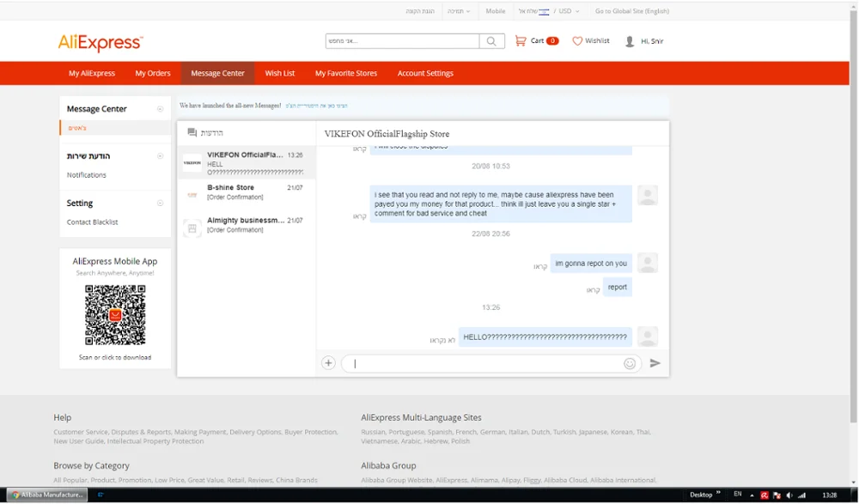Click the Disputes & Reports footer link
859x504 pixels.
tap(142, 432)
